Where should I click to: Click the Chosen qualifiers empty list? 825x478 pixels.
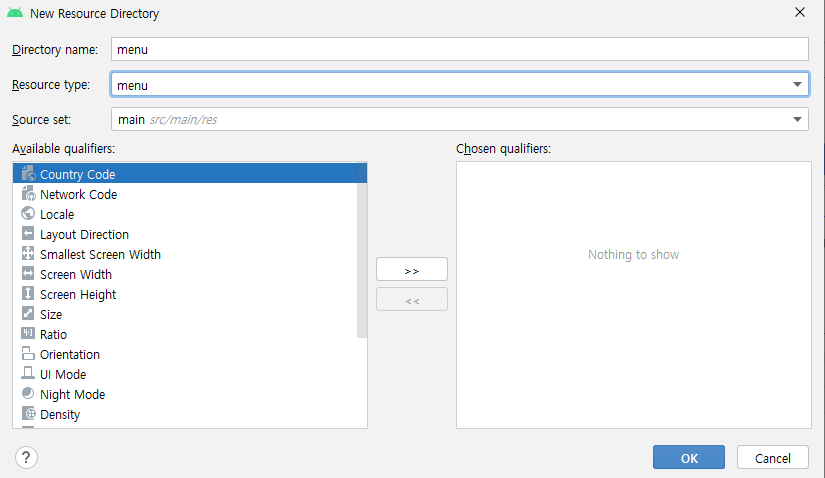pyautogui.click(x=633, y=295)
